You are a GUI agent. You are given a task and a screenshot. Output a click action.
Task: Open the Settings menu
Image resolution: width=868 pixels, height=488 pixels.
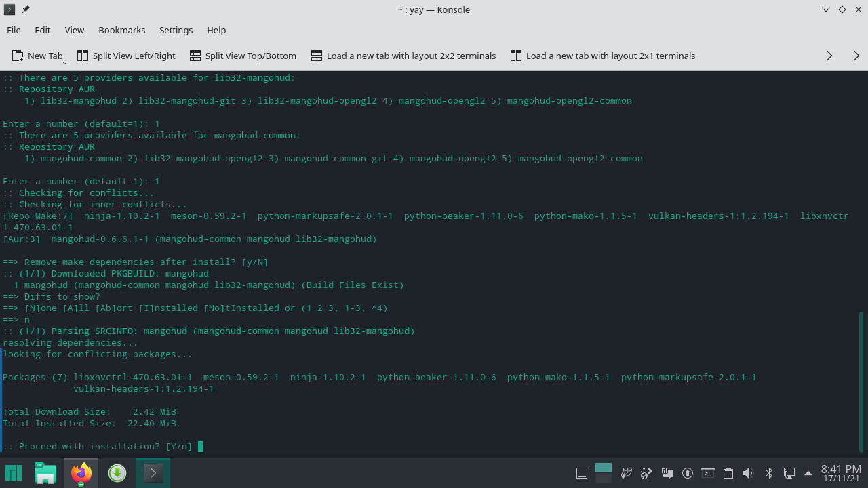[176, 30]
